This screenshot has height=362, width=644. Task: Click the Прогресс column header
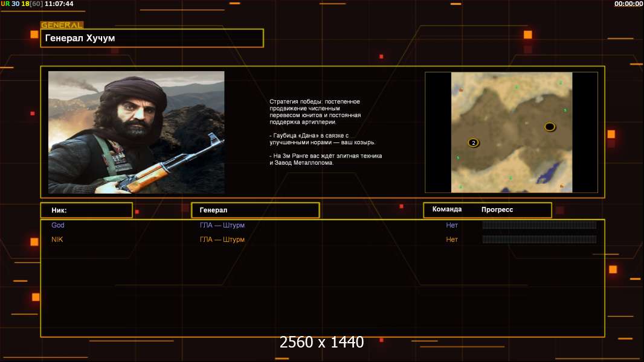click(497, 209)
